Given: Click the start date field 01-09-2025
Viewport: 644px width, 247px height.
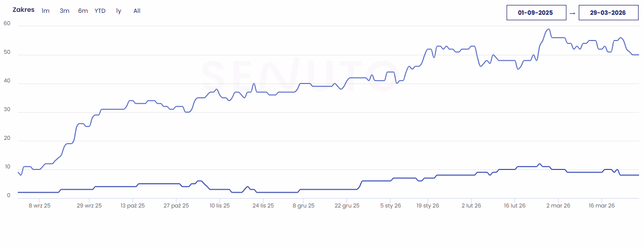Looking at the screenshot, I should click(x=536, y=13).
